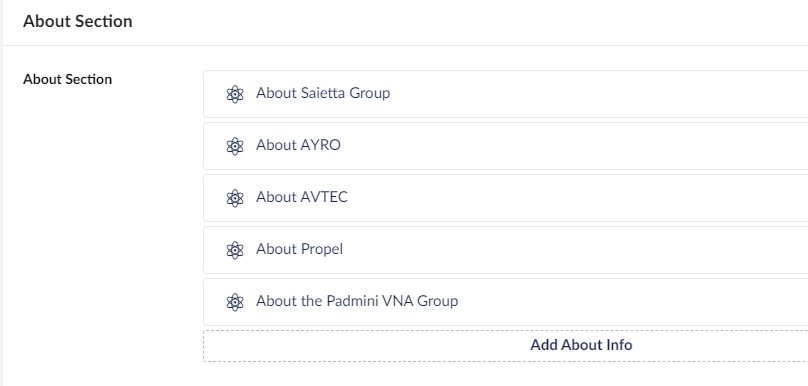The height and width of the screenshot is (386, 808).
Task: Click the atom icon beside About Propel
Action: pos(234,250)
